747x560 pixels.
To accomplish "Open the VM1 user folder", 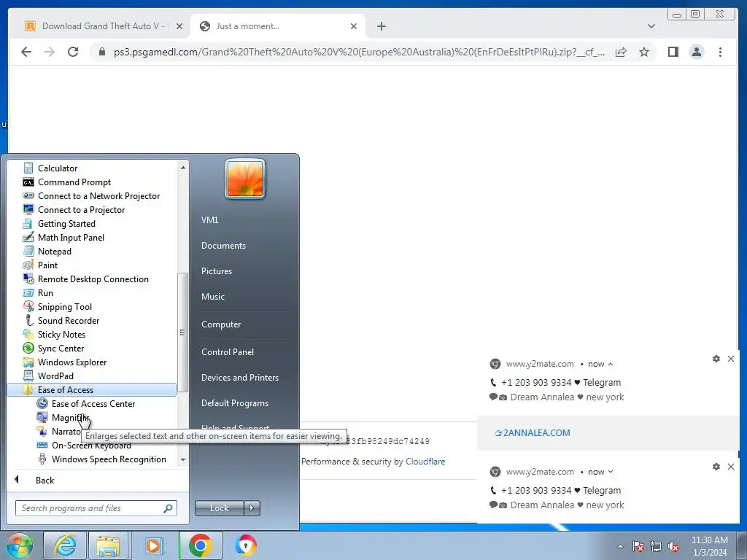I will [209, 219].
